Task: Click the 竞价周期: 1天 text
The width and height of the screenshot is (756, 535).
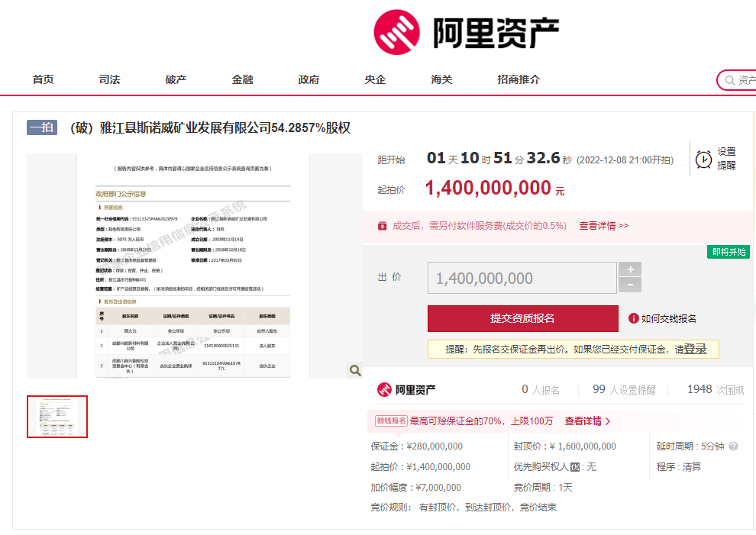Action: tap(543, 487)
